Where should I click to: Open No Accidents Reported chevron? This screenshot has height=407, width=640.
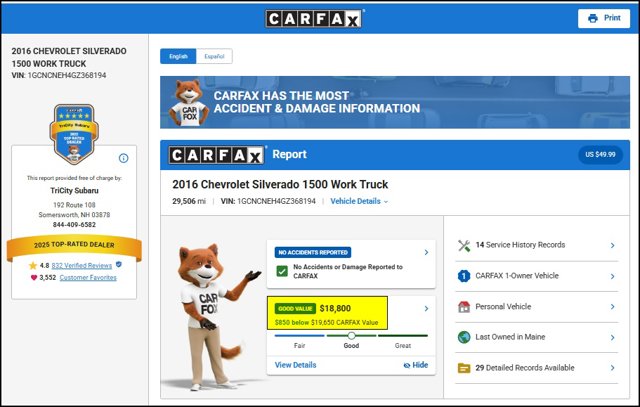[426, 252]
